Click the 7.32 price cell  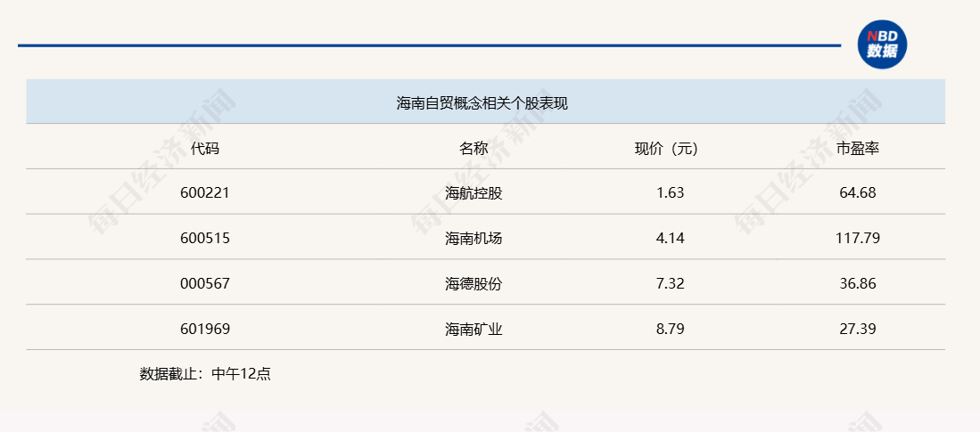point(670,283)
